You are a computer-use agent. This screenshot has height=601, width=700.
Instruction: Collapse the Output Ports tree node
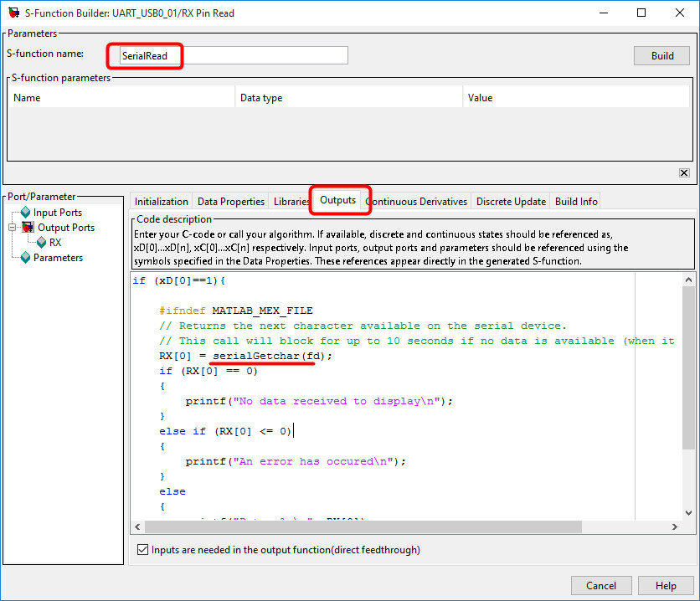[x=14, y=227]
